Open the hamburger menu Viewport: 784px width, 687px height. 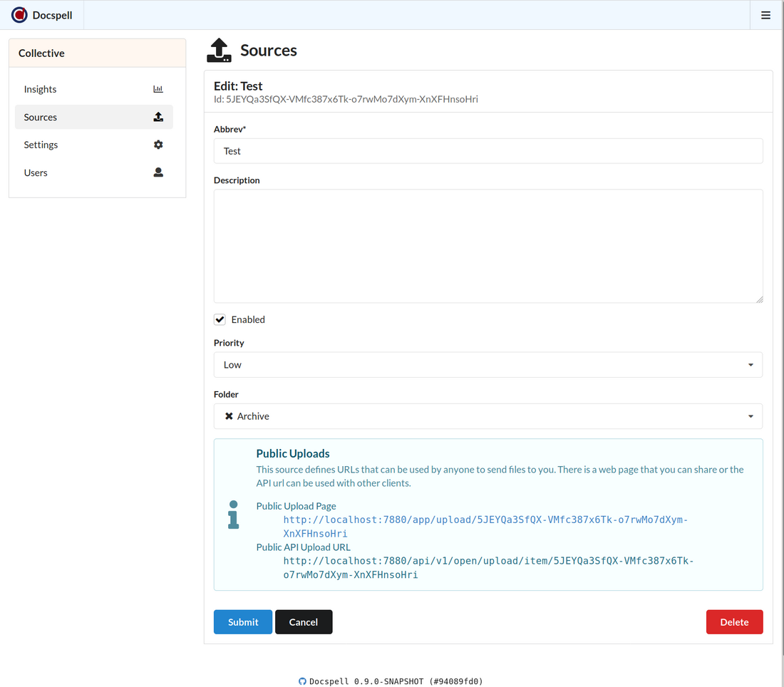[x=765, y=15]
